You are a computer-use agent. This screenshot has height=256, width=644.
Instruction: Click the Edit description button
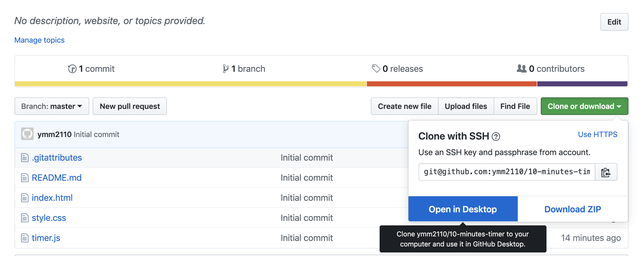(614, 22)
